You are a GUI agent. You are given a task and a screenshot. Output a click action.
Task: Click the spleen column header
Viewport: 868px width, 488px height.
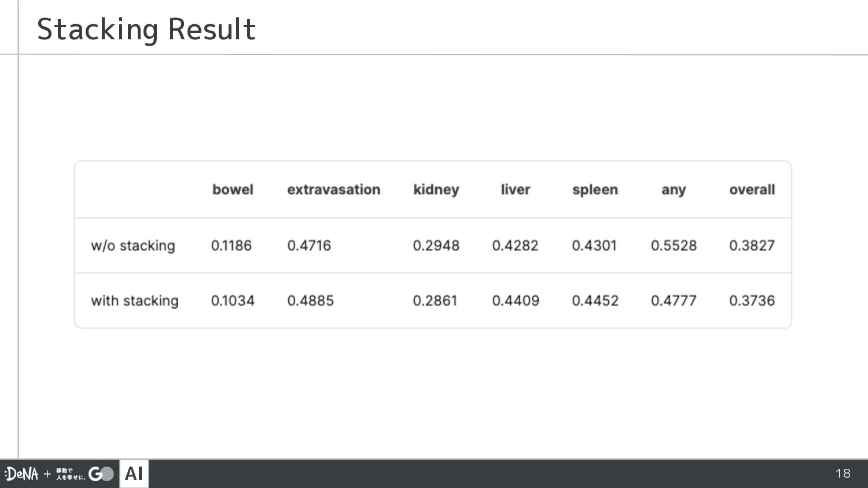click(595, 190)
